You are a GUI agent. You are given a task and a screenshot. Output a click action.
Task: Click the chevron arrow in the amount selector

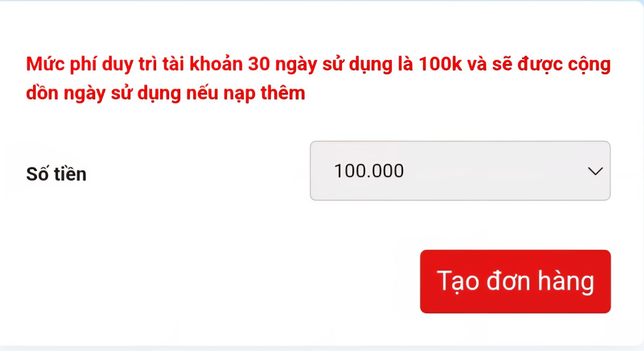[x=595, y=171]
